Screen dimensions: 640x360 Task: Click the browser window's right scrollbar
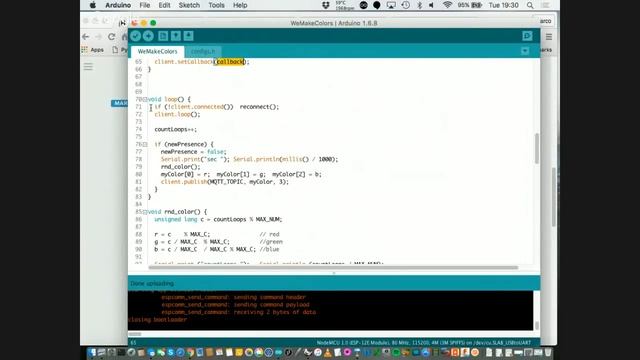[554, 197]
